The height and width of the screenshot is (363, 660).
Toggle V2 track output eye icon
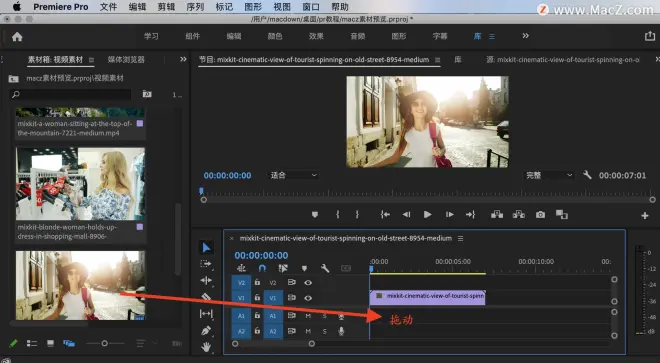tap(308, 283)
